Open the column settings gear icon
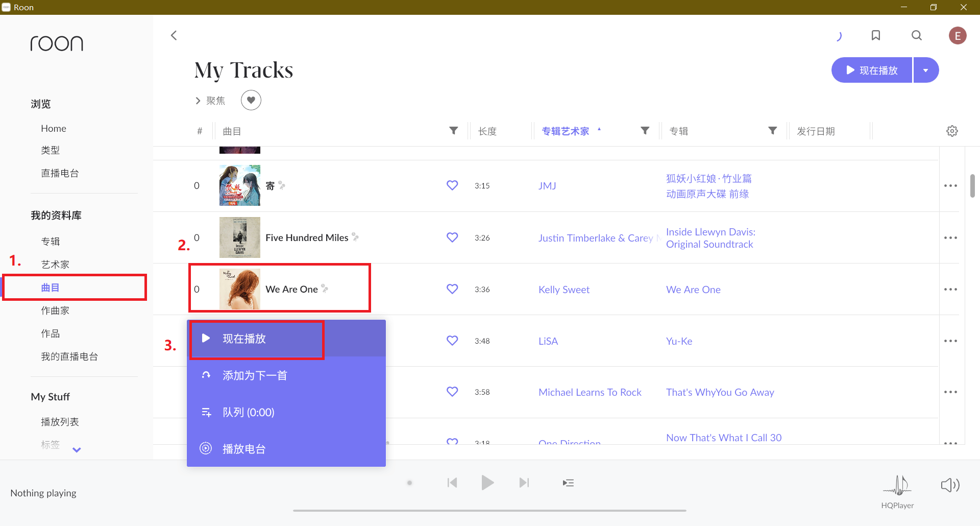 point(952,131)
